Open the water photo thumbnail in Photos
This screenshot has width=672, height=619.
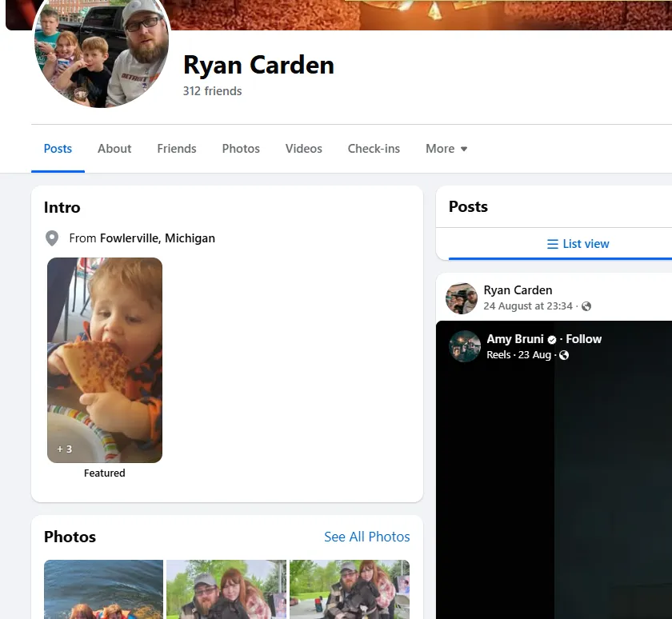(103, 589)
